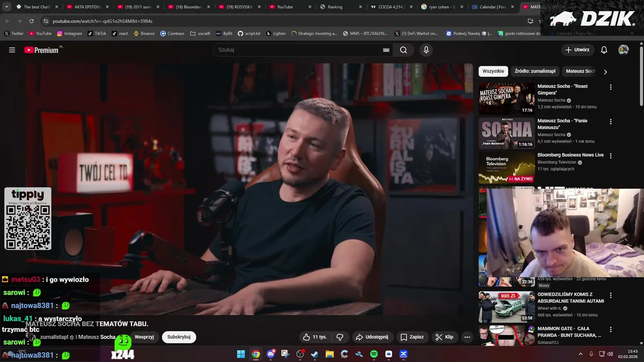Open more actions ellipsis below video
This screenshot has width=644, height=362.
(467, 337)
